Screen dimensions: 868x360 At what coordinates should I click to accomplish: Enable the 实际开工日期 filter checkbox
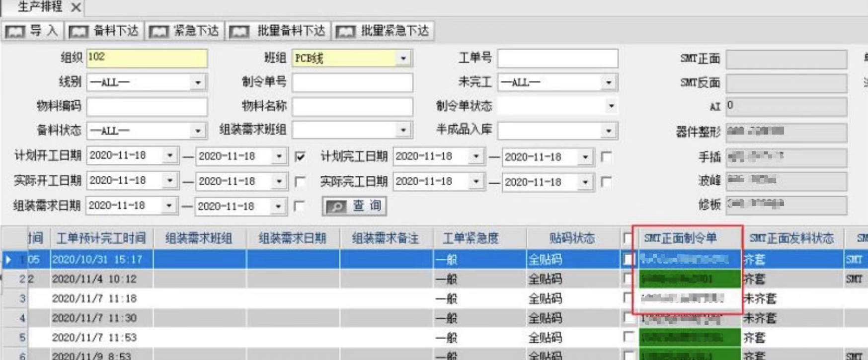tap(300, 182)
